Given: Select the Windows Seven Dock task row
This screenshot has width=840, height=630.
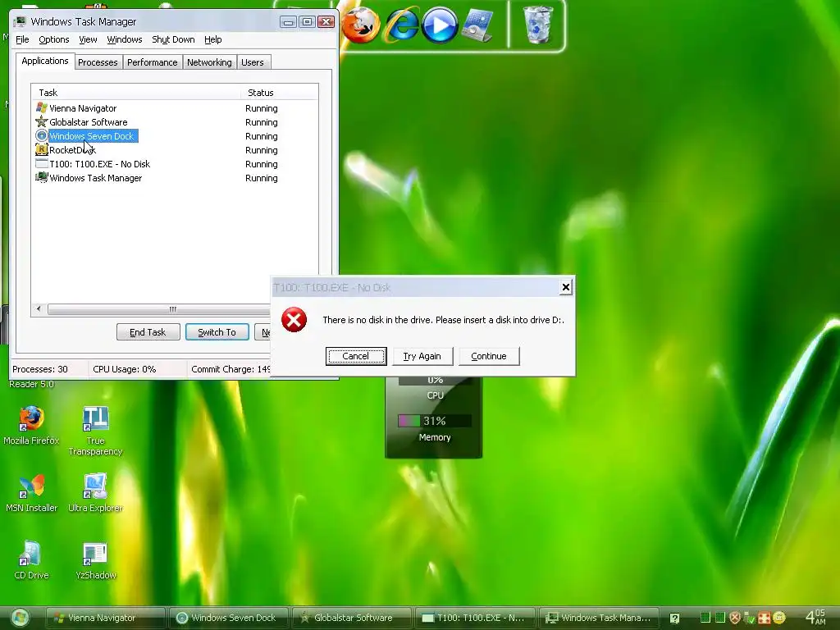Looking at the screenshot, I should click(175, 136).
